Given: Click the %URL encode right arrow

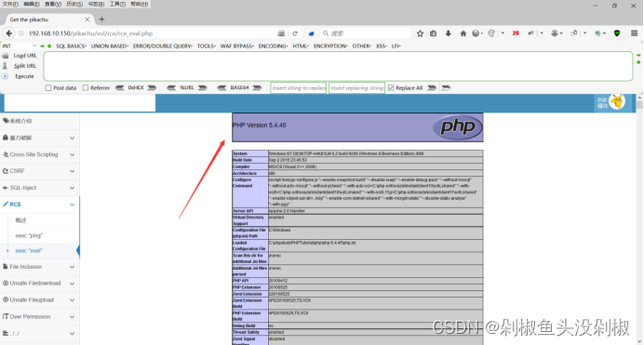Looking at the screenshot, I should pos(203,87).
